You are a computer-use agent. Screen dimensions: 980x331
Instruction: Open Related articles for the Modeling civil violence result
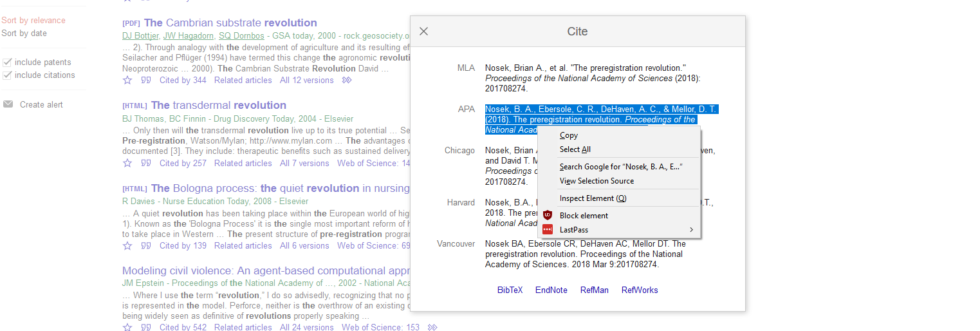(x=243, y=327)
